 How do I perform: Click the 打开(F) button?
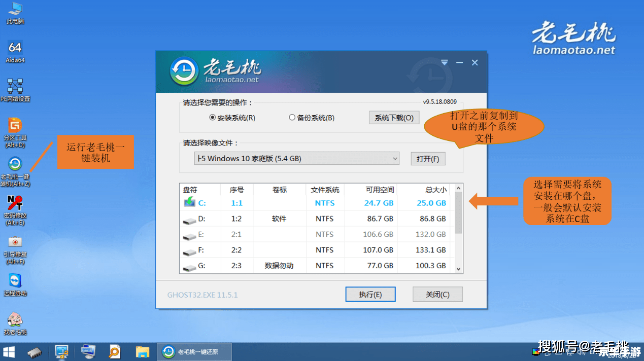pos(428,159)
